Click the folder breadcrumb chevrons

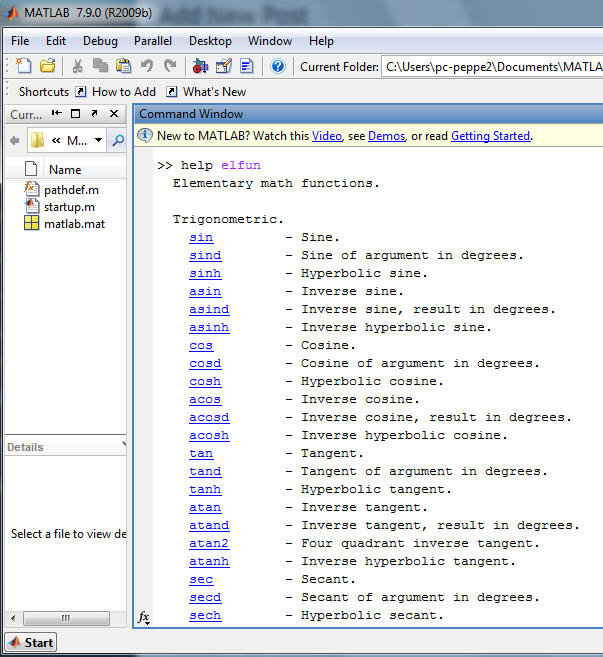coord(56,140)
